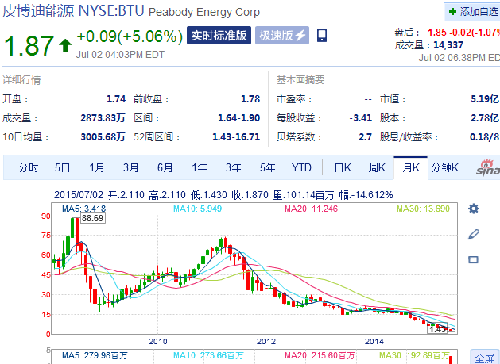Select the 6月 chart tab
Screen dimensions: 500x364
(165, 167)
